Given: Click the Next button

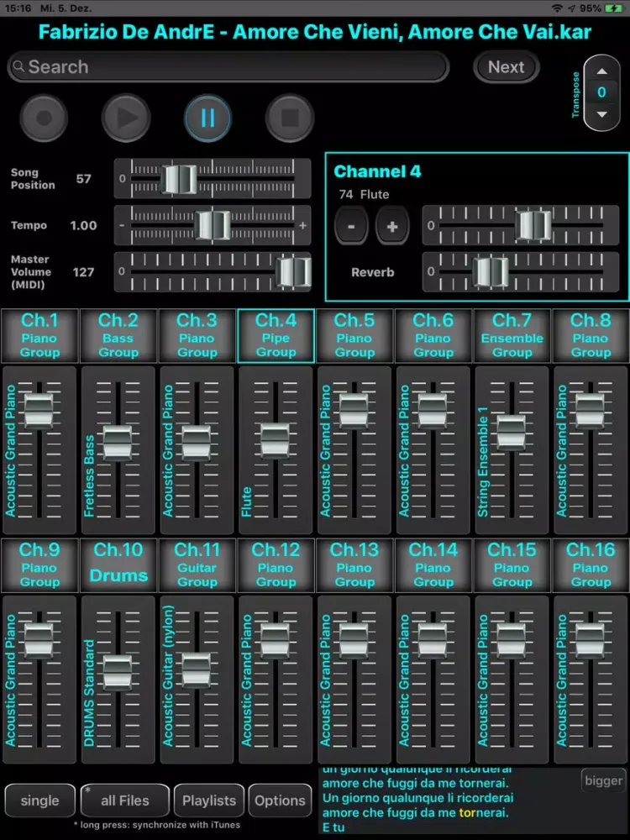Looking at the screenshot, I should pyautogui.click(x=507, y=67).
